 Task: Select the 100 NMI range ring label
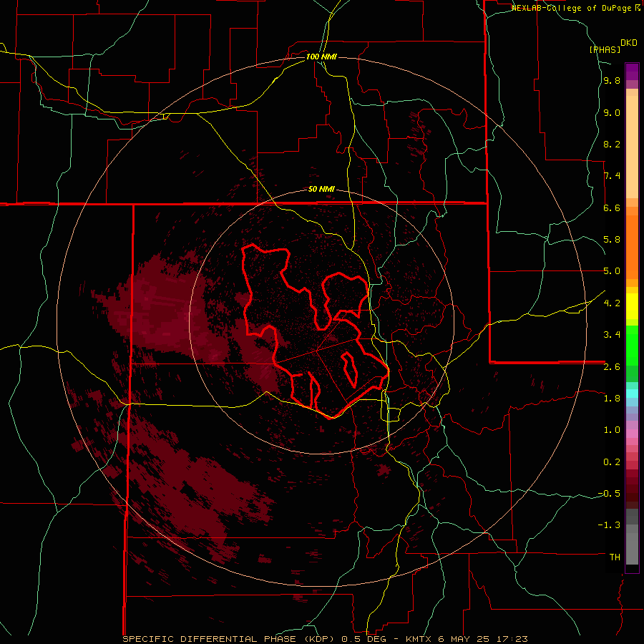[x=321, y=57]
